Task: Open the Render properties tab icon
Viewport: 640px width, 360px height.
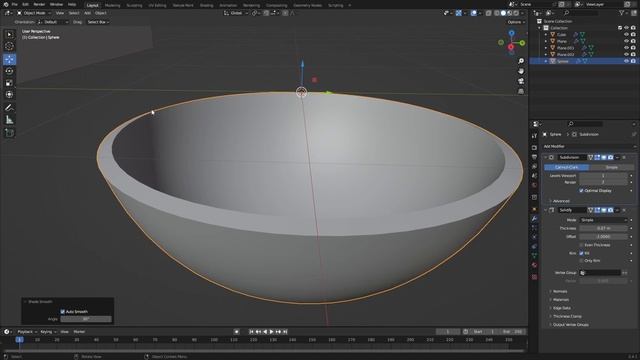Action: [x=534, y=147]
